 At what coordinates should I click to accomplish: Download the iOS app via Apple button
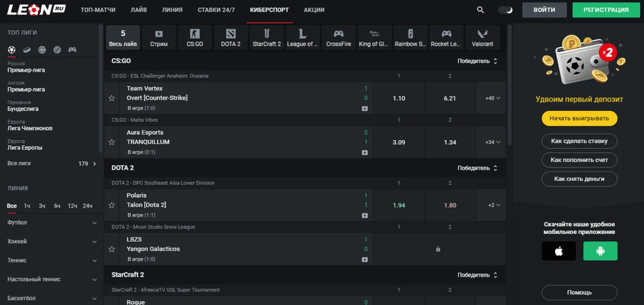point(559,251)
